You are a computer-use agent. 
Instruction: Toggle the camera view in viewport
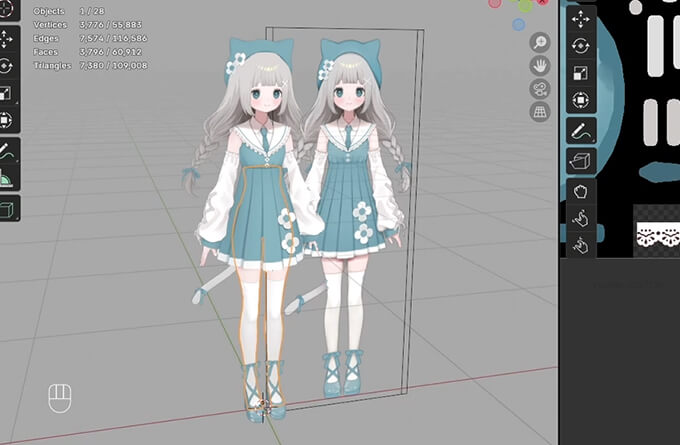pyautogui.click(x=540, y=90)
